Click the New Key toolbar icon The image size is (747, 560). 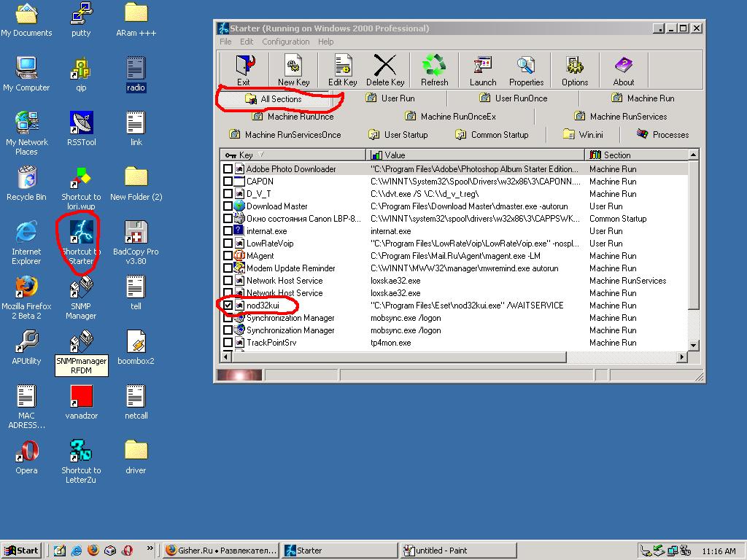(x=293, y=71)
